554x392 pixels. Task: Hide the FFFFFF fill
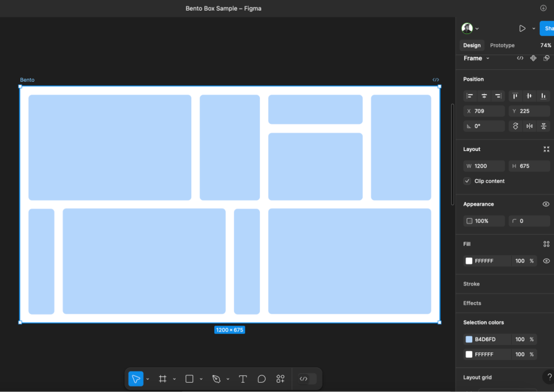point(545,261)
